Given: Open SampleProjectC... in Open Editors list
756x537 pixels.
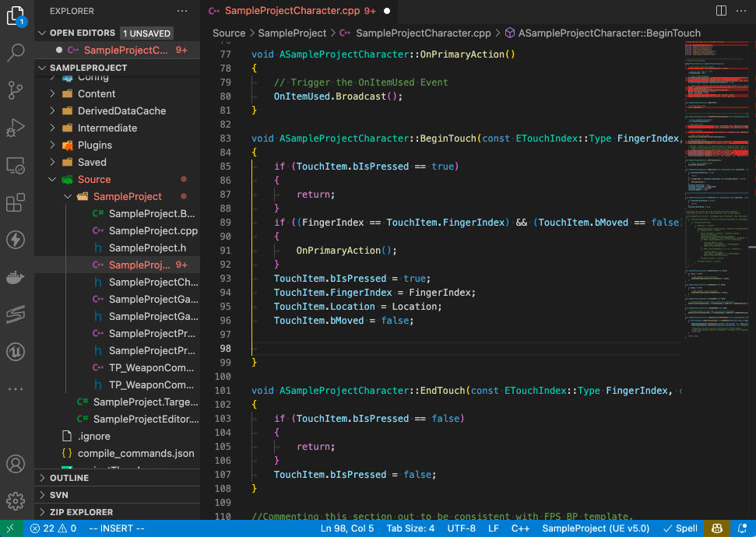Looking at the screenshot, I should (x=118, y=50).
